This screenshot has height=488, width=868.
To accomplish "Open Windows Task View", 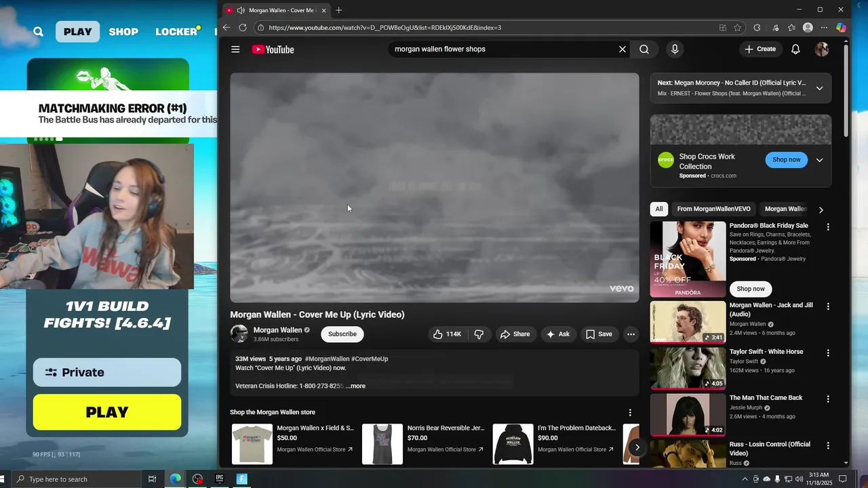I will 153,479.
